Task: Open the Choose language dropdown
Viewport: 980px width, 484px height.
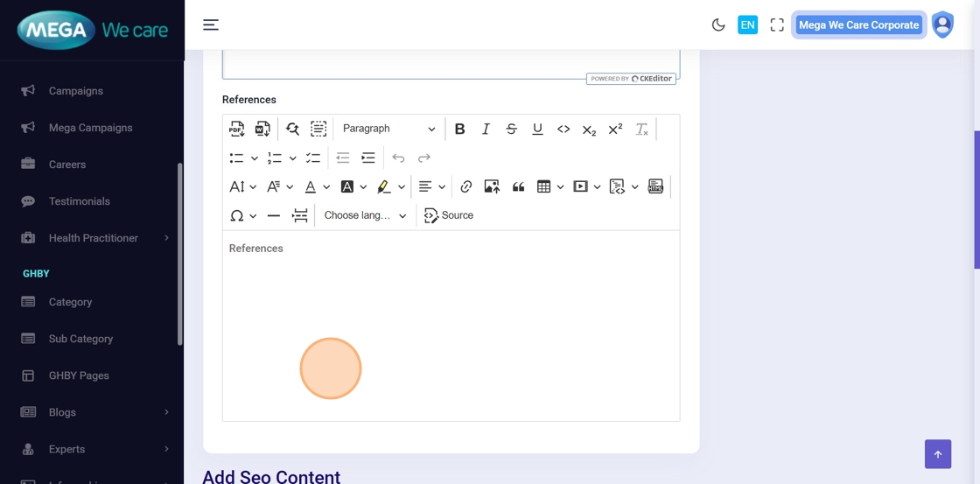Action: [365, 215]
